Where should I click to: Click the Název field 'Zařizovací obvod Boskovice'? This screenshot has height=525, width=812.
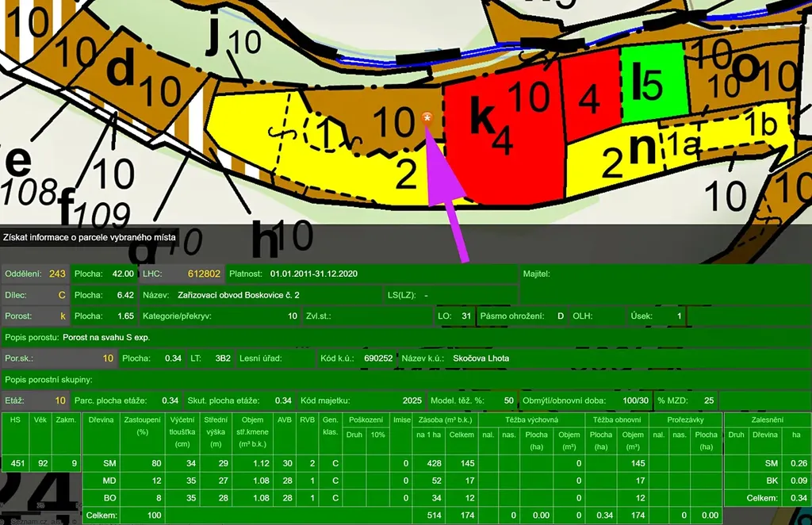point(238,295)
